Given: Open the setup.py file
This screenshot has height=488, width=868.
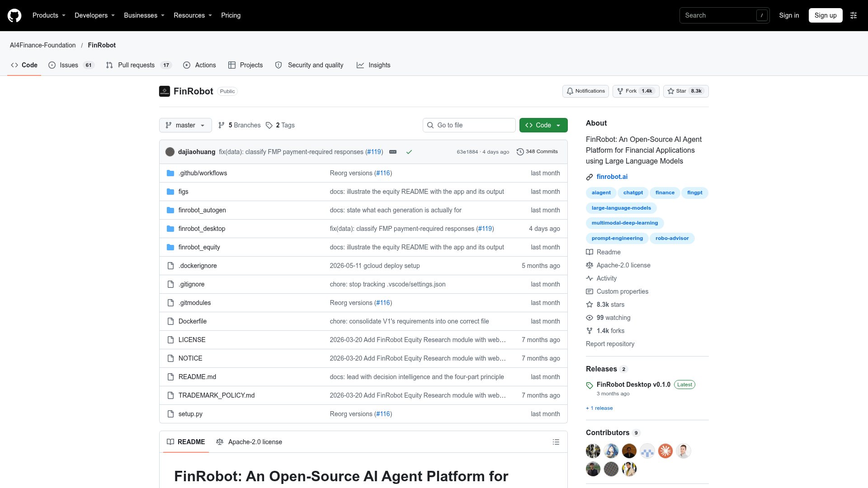Looking at the screenshot, I should [x=190, y=414].
